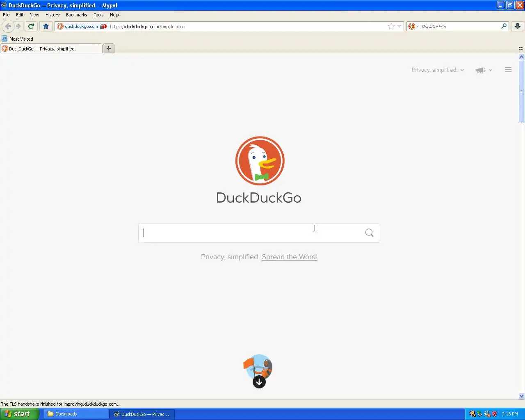Select the DuckDuckGo — Privacy, simplified. tab

[x=51, y=48]
